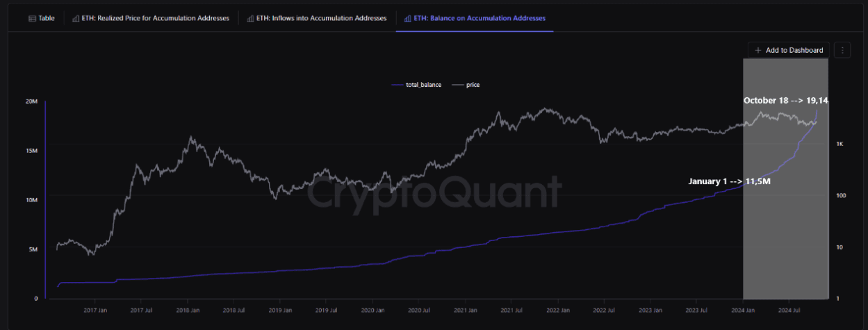Click the 2024 Jan x-axis label
This screenshot has width=868, height=330.
(744, 311)
